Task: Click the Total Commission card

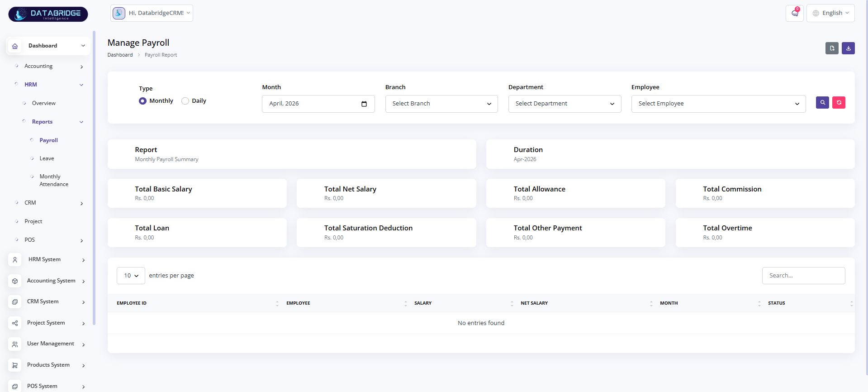Action: (x=765, y=193)
